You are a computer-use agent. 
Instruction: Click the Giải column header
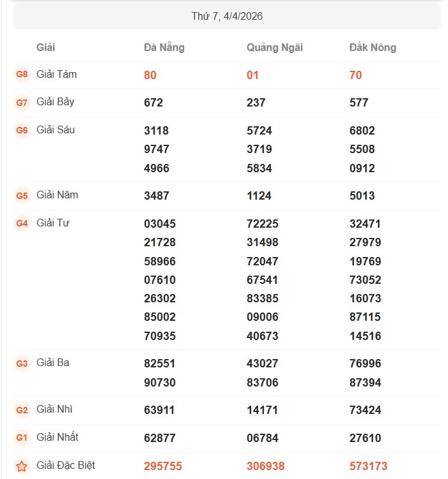click(x=46, y=48)
